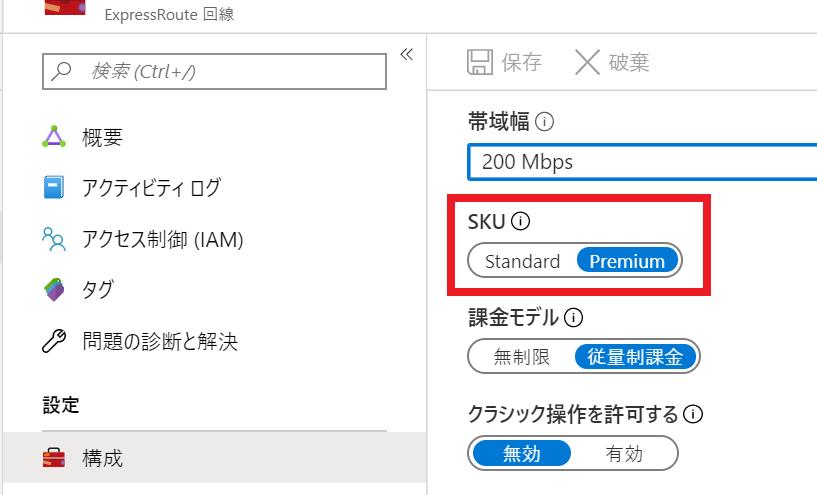The image size is (817, 495).
Task: Click the 概要 overview triangle icon
Action: coord(54,137)
